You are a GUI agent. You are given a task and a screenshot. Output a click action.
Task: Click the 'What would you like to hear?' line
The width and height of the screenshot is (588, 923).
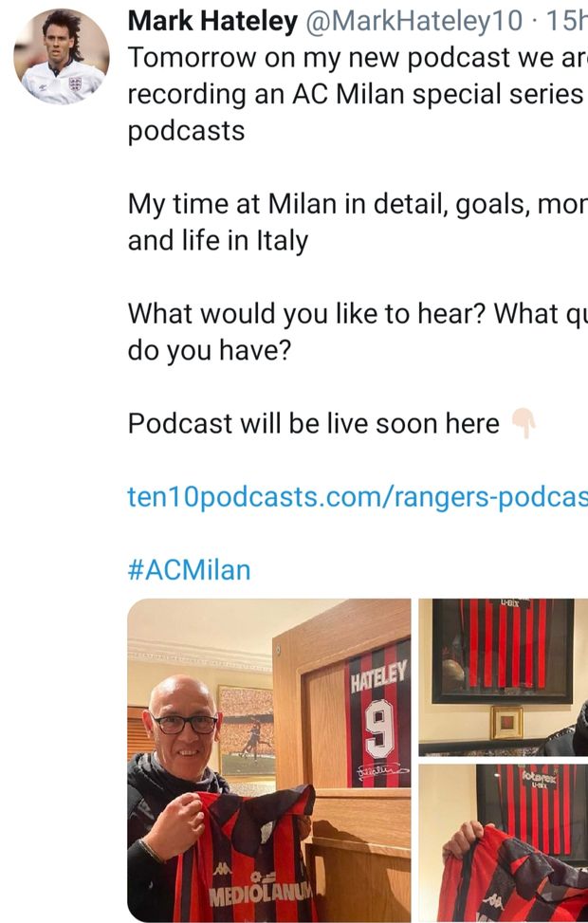click(358, 314)
